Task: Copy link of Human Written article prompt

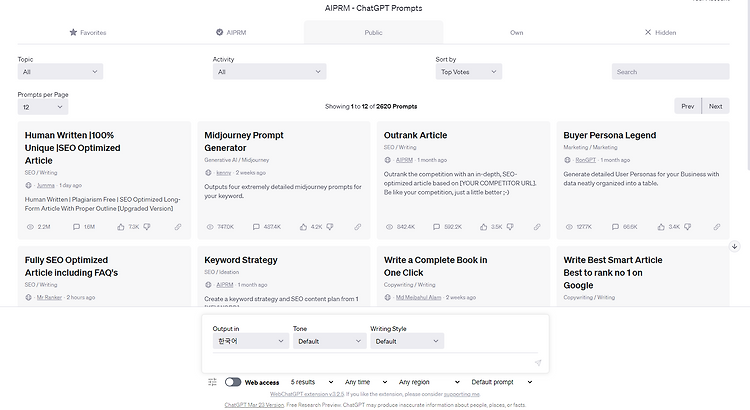Action: pyautogui.click(x=178, y=227)
